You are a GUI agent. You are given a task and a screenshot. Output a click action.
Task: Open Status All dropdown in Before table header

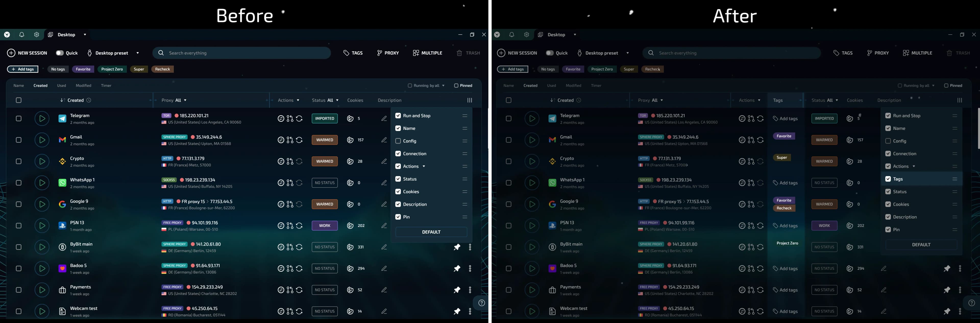point(333,100)
